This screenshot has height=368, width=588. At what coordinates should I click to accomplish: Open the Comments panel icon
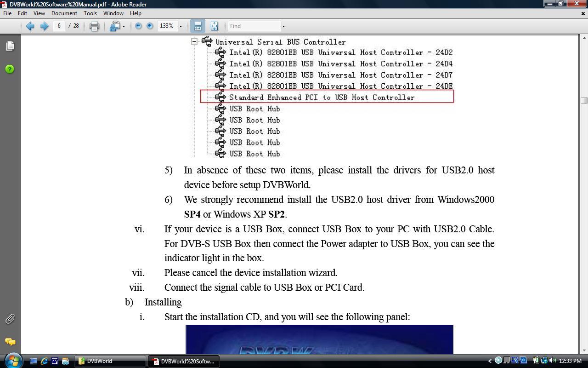pyautogui.click(x=10, y=342)
